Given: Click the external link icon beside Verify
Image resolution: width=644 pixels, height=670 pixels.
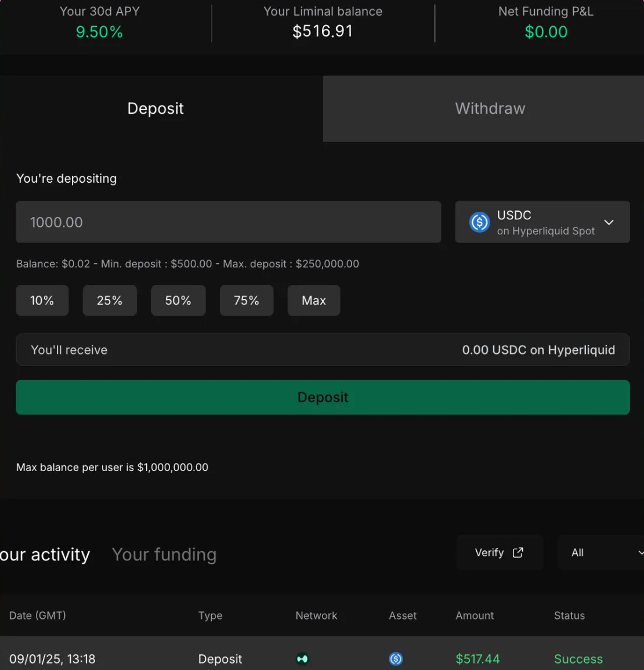Looking at the screenshot, I should point(518,553).
